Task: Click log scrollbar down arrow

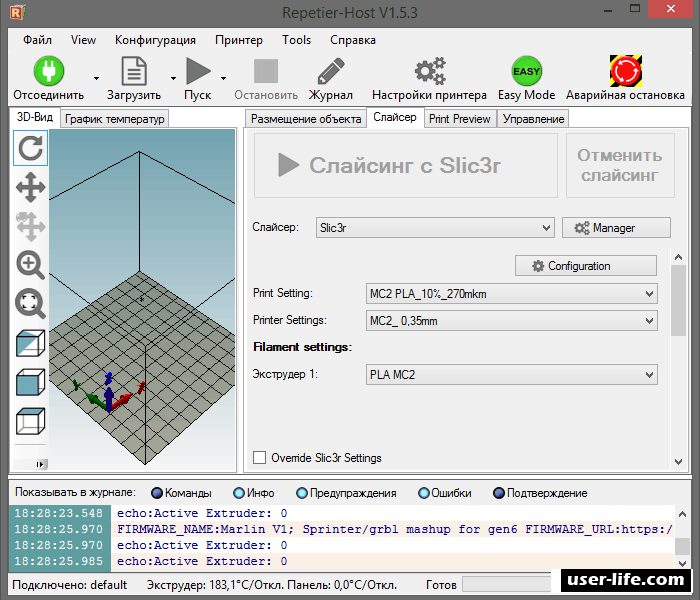Action: point(682,563)
